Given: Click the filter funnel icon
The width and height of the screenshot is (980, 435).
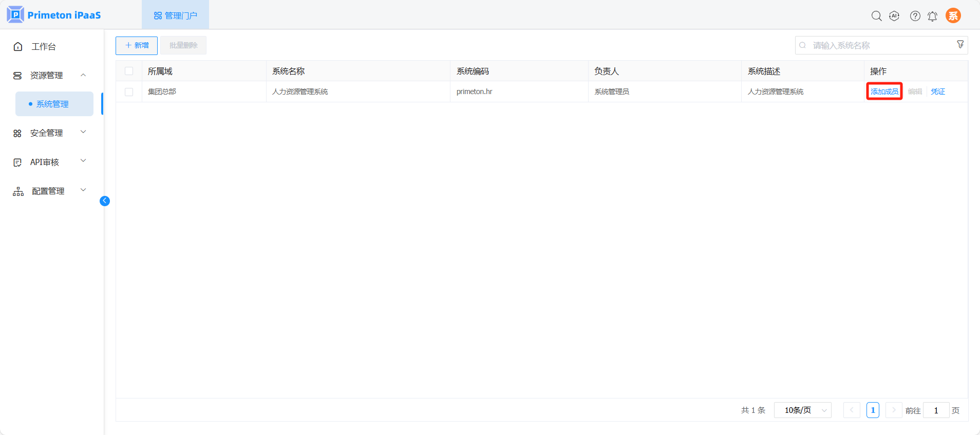Looking at the screenshot, I should click(960, 45).
